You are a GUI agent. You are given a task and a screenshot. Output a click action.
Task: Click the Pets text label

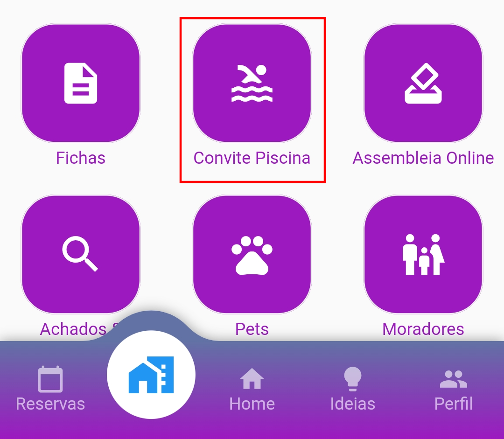[x=252, y=329]
